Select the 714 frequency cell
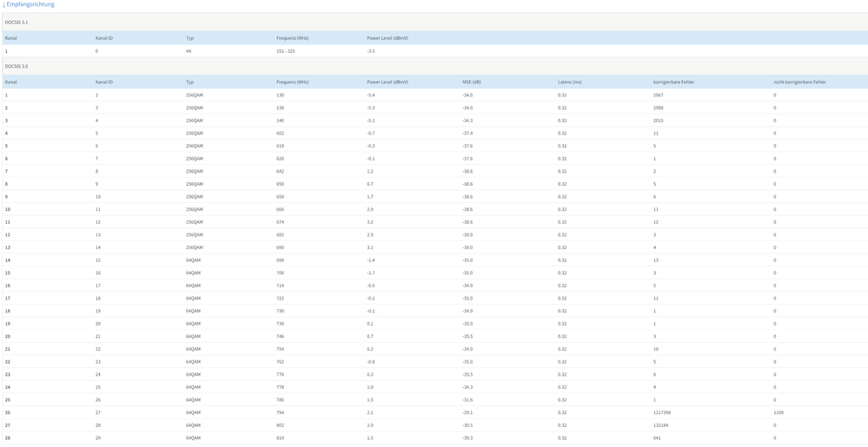The height and width of the screenshot is (447, 868). click(x=280, y=286)
